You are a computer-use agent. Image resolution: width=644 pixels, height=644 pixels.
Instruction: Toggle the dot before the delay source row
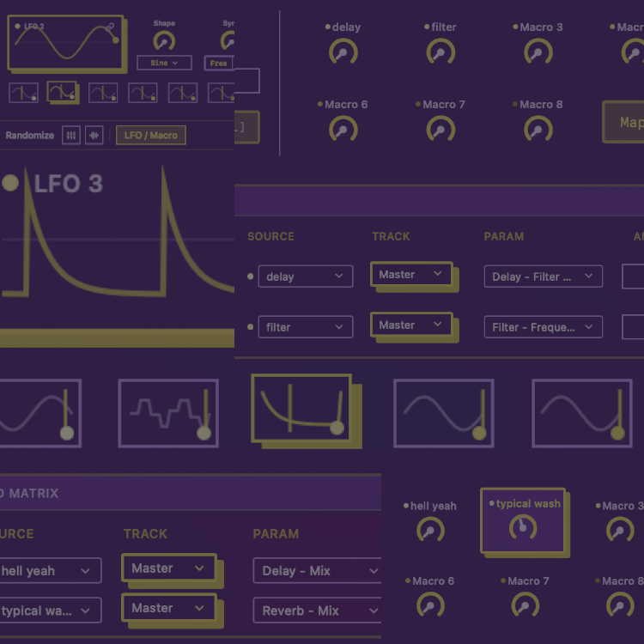click(250, 276)
